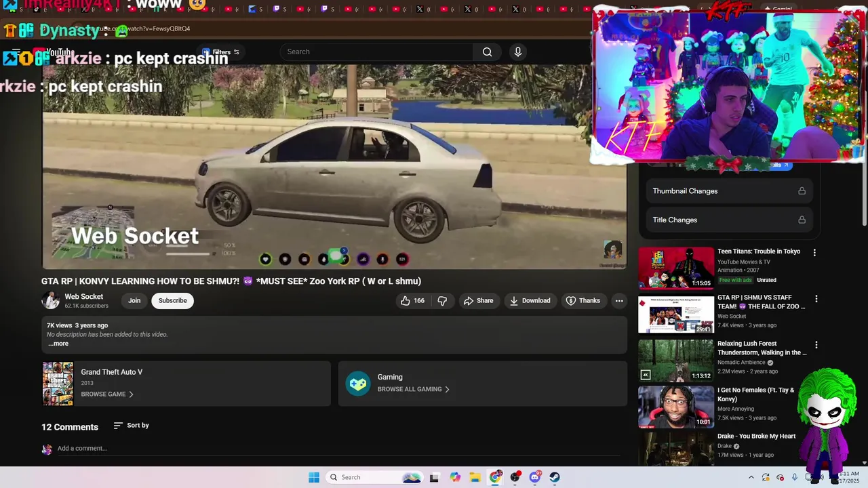Screen dimensions: 868x488
Task: Open Task View in taskbar
Action: click(x=434, y=477)
